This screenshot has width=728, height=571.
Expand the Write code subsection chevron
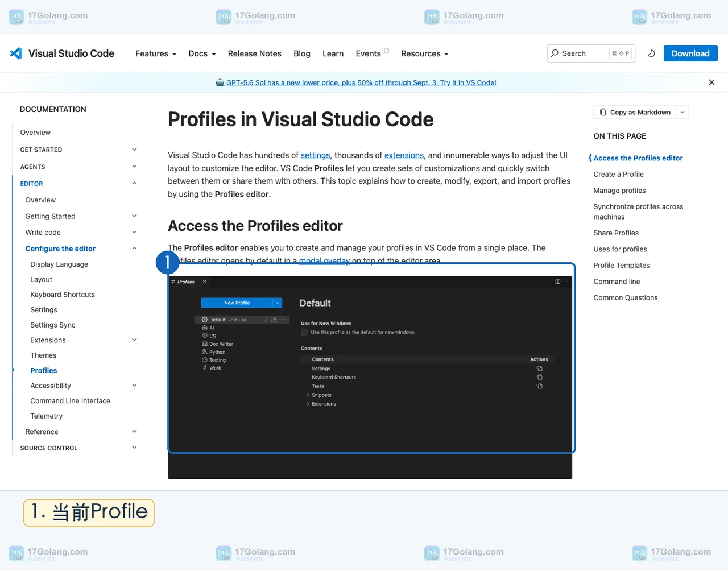click(x=134, y=232)
